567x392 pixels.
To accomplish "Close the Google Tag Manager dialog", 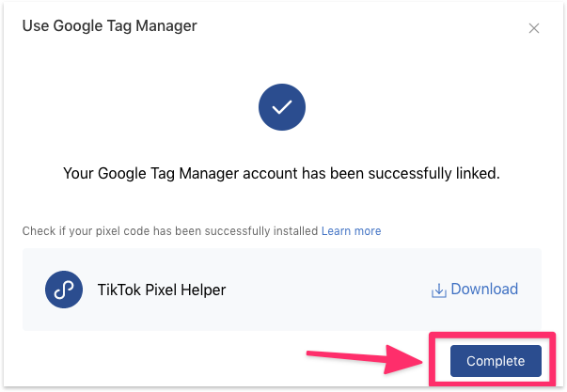I will pos(534,28).
